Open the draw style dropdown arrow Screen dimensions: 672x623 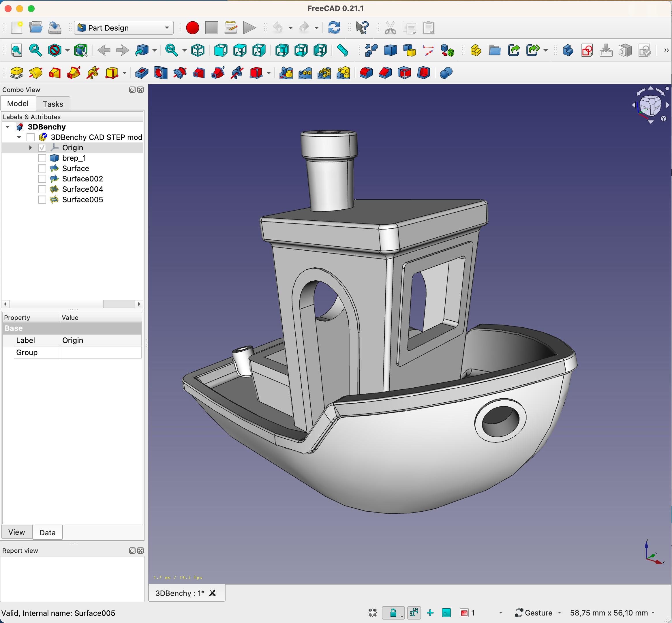pos(67,50)
